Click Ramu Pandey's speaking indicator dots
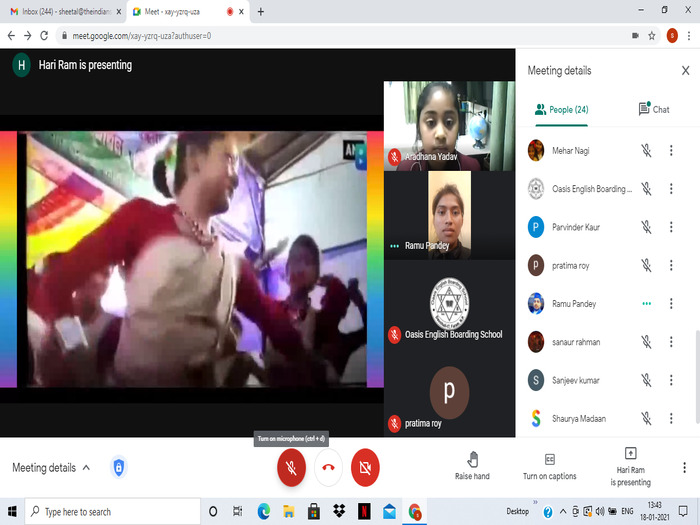The width and height of the screenshot is (700, 525). tap(646, 304)
